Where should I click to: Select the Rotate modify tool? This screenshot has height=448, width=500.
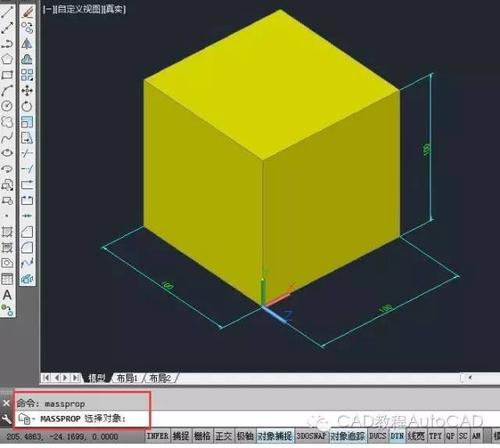click(27, 106)
